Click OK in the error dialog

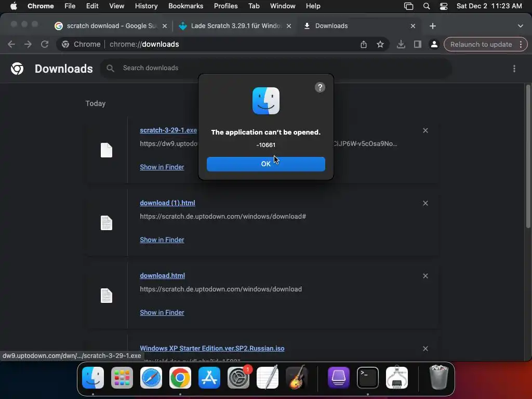click(x=265, y=164)
